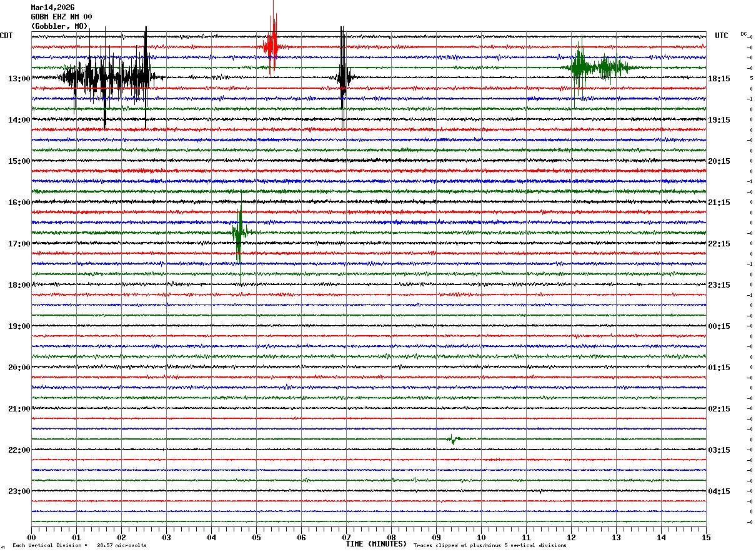
Task: Click the 09 minute axis tick label
Action: pyautogui.click(x=436, y=537)
